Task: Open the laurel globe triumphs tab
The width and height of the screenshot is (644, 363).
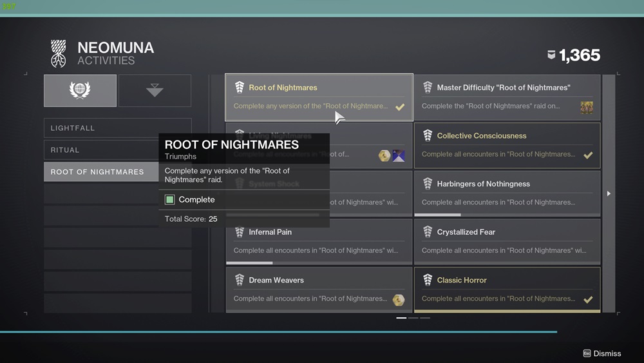Action: pos(80,90)
